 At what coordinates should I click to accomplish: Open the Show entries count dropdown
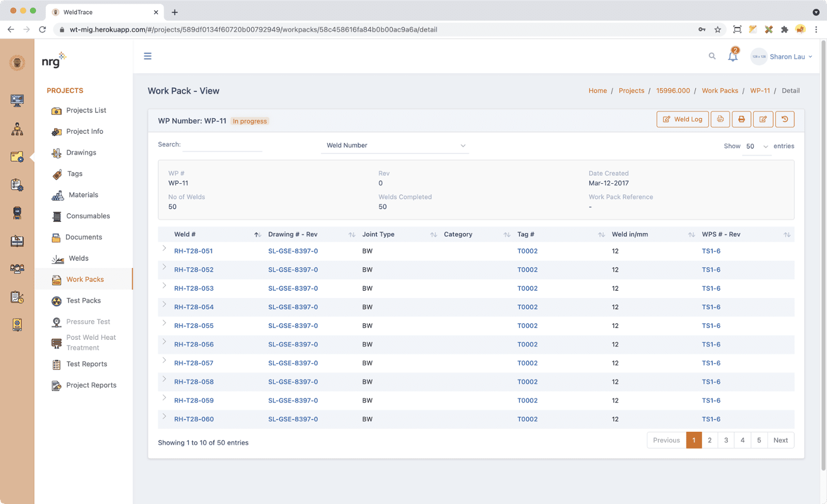[x=757, y=147]
